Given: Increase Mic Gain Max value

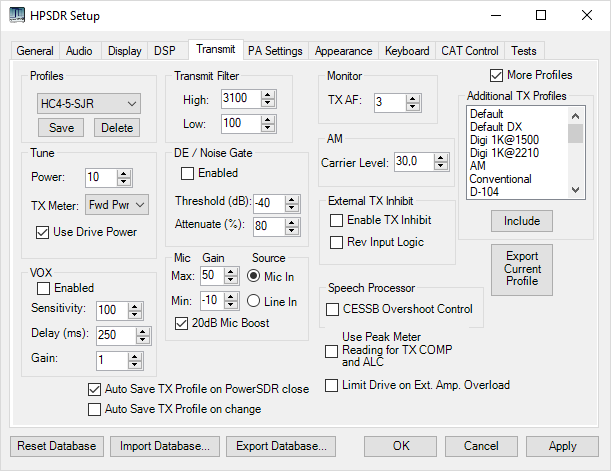Looking at the screenshot, I should pos(231,272).
